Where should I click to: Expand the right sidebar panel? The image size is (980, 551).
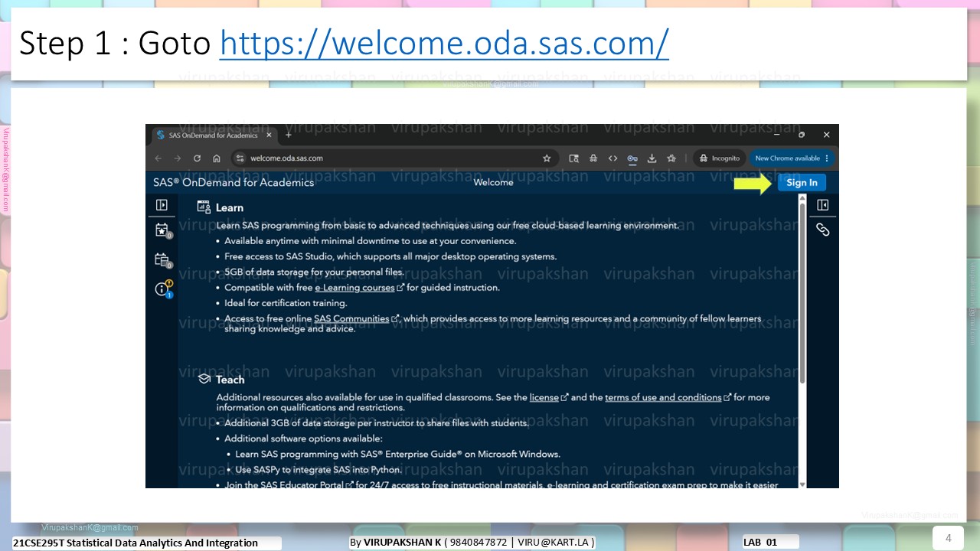[823, 205]
